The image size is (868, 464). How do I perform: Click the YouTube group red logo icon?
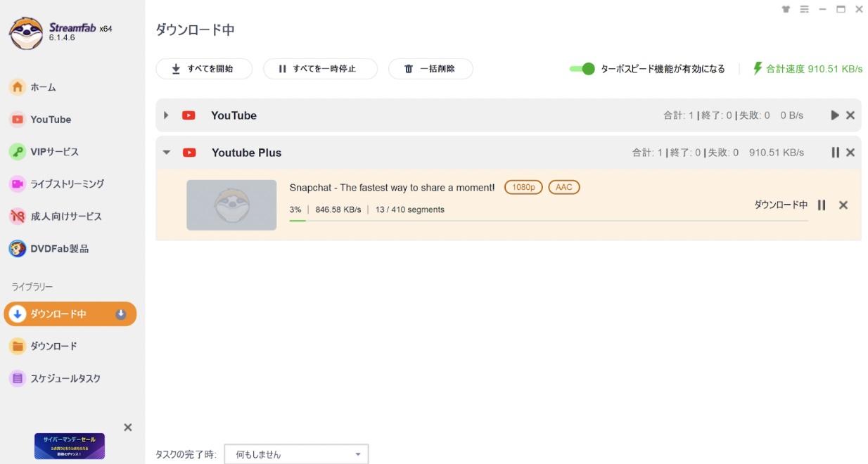(x=189, y=115)
